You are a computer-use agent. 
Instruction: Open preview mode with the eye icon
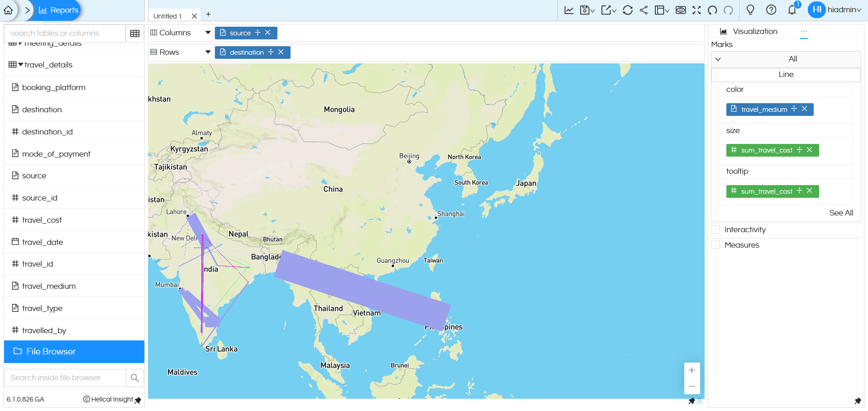(x=680, y=10)
